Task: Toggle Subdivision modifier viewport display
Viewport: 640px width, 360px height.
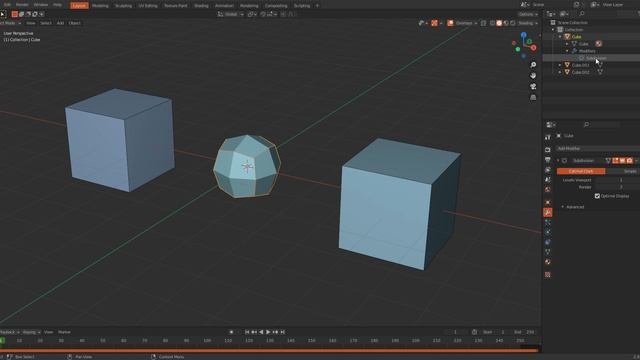Action: (622, 161)
